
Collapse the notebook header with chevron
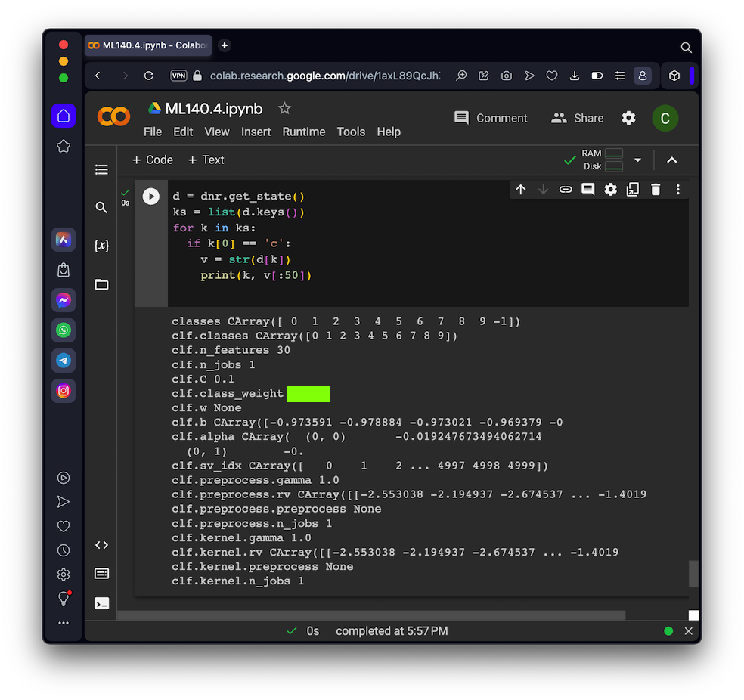click(x=671, y=160)
